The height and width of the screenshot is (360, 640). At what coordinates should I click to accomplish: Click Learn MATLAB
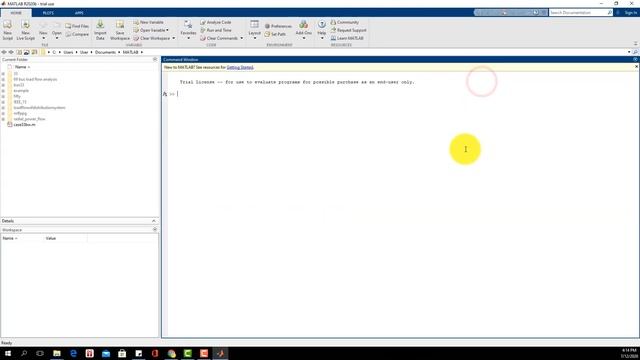click(347, 38)
